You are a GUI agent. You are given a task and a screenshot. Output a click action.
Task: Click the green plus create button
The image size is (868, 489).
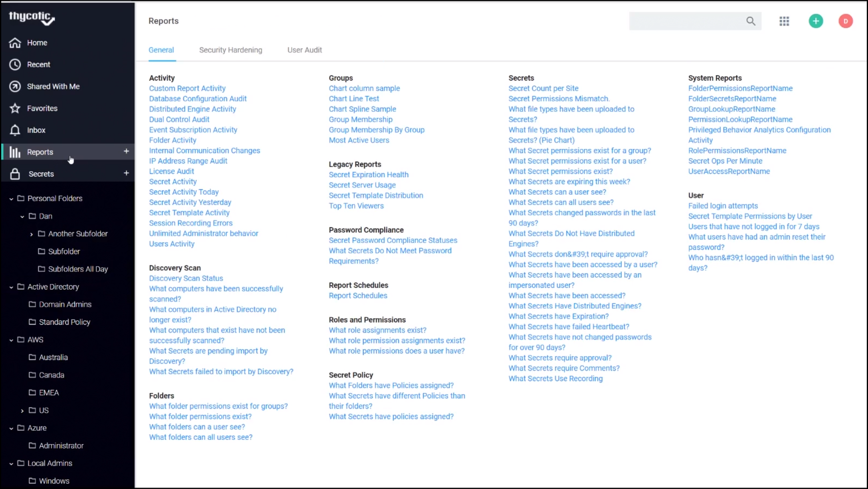point(816,21)
